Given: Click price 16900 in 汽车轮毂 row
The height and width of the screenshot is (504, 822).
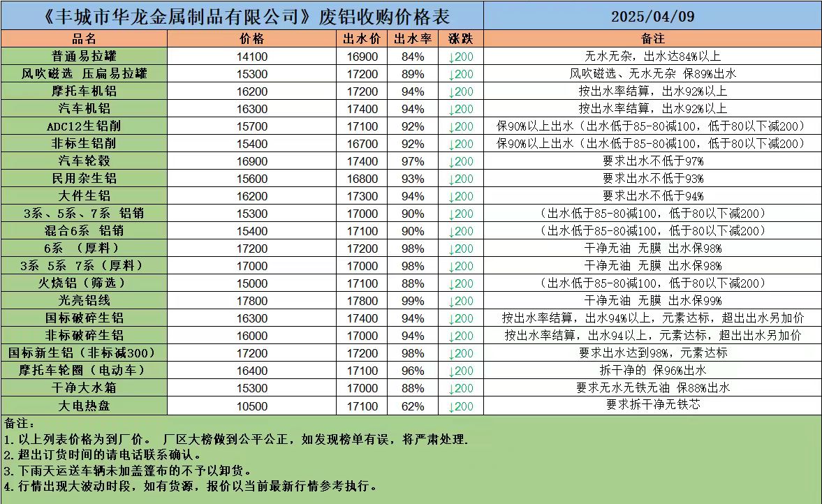Looking at the screenshot, I should [251, 161].
